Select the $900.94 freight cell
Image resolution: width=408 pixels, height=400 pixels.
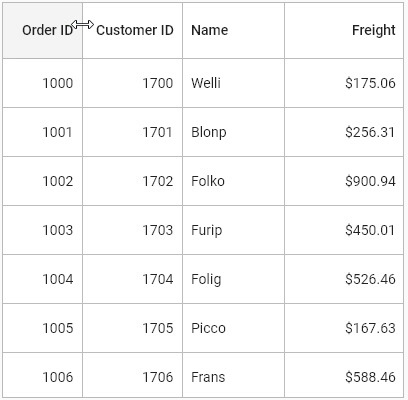[x=344, y=181]
